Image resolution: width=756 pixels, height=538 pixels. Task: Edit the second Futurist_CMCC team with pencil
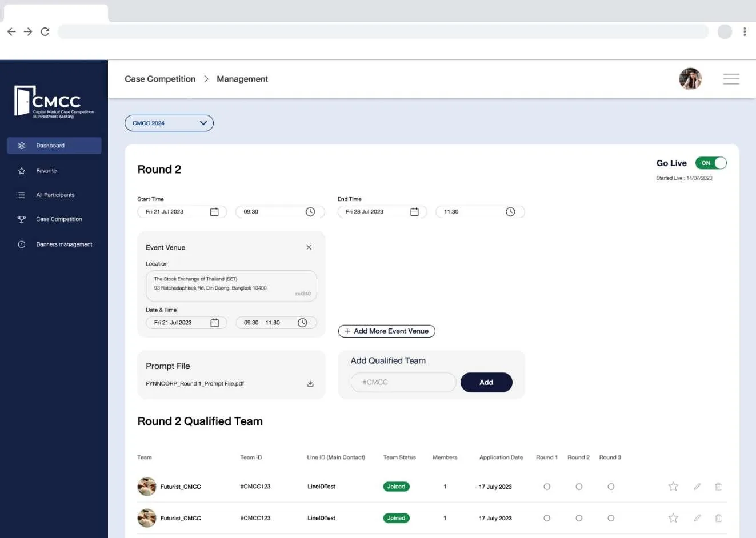[697, 518]
